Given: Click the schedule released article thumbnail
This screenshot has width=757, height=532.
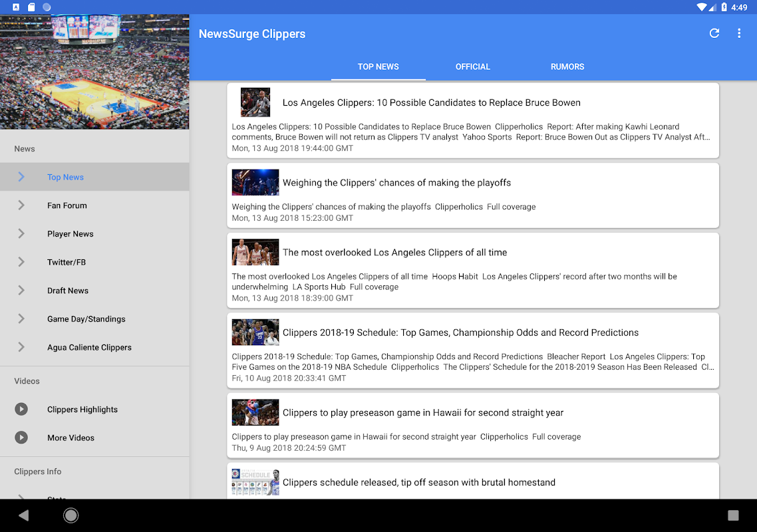Looking at the screenshot, I should [x=255, y=482].
